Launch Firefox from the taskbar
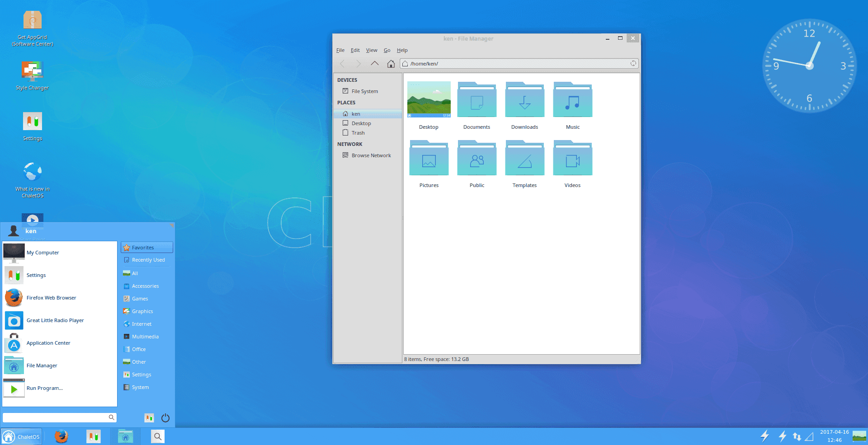The image size is (868, 445). (x=61, y=436)
